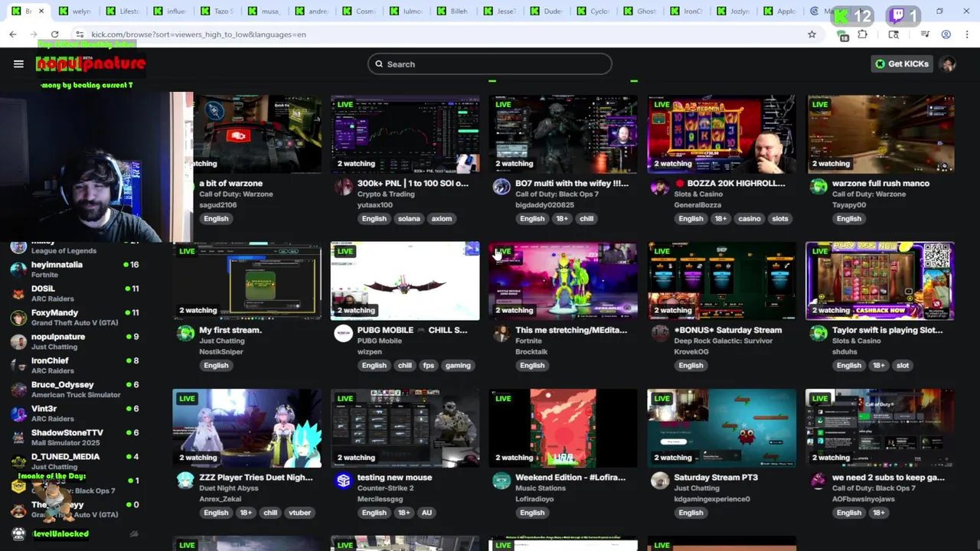The width and height of the screenshot is (980, 551).
Task: Open 'Weekend Edition - #Lofira...' stream title
Action: [x=570, y=478]
